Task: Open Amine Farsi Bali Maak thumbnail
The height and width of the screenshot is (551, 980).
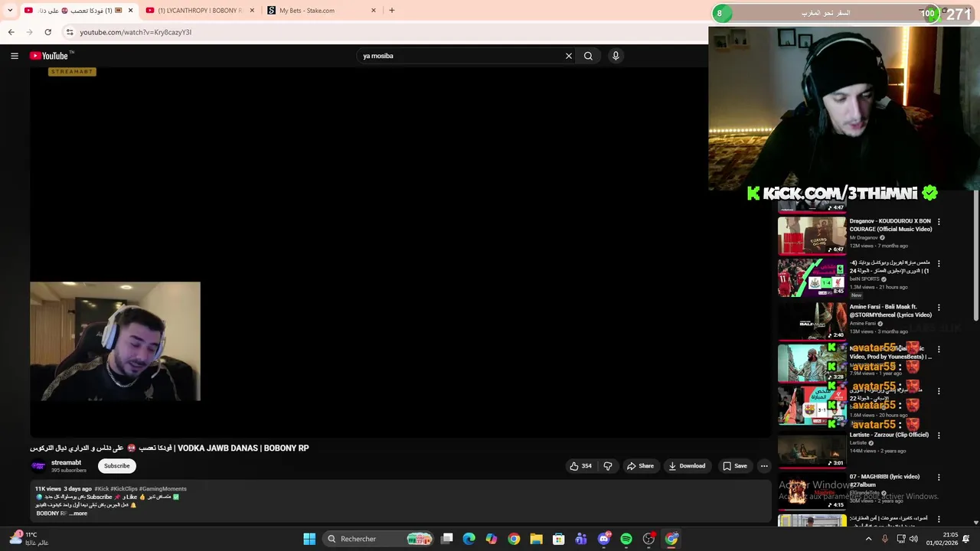Action: (812, 320)
